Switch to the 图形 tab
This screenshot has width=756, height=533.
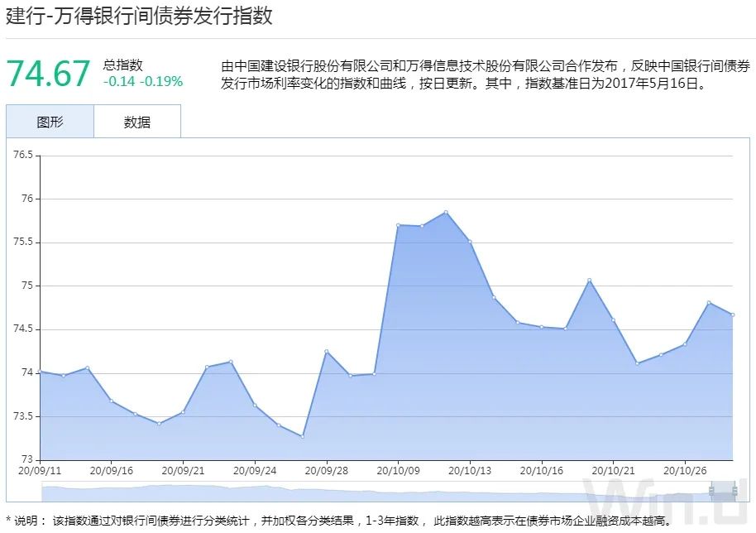[x=50, y=122]
